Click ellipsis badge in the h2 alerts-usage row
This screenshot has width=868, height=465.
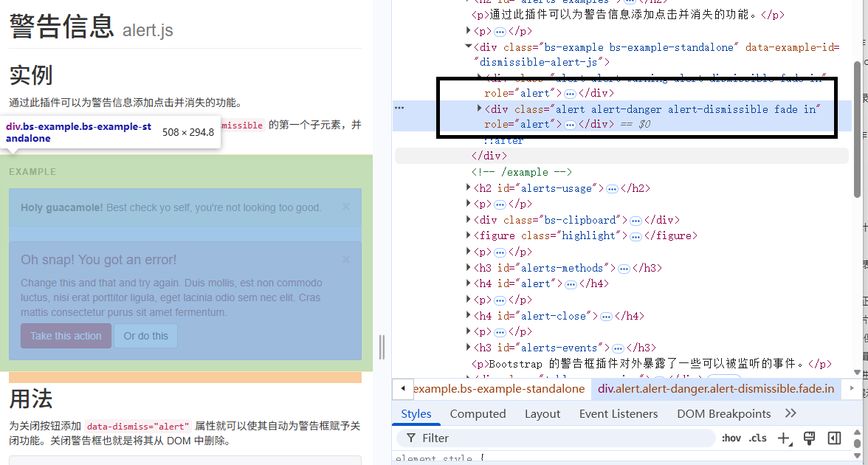pos(612,189)
